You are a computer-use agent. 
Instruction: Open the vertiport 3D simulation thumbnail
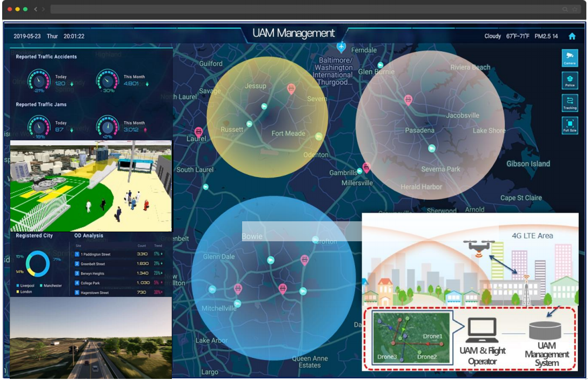[91, 186]
